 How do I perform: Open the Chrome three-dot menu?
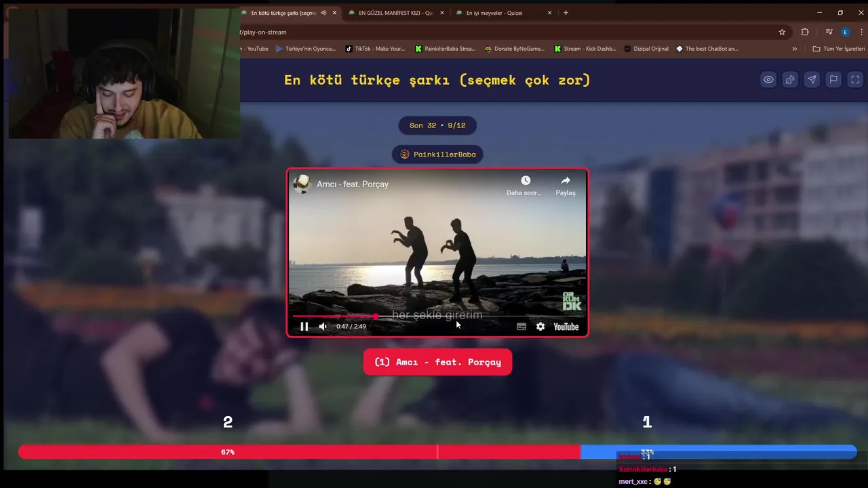pos(861,32)
